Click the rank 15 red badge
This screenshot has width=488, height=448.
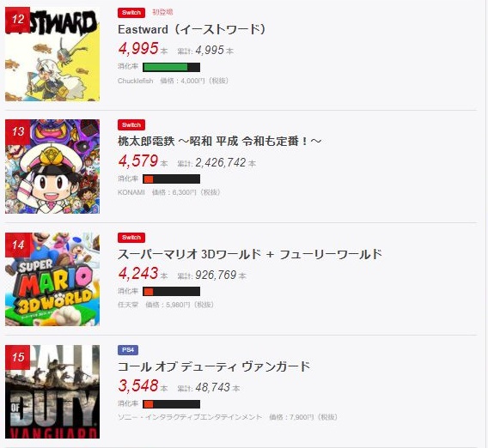(x=18, y=357)
